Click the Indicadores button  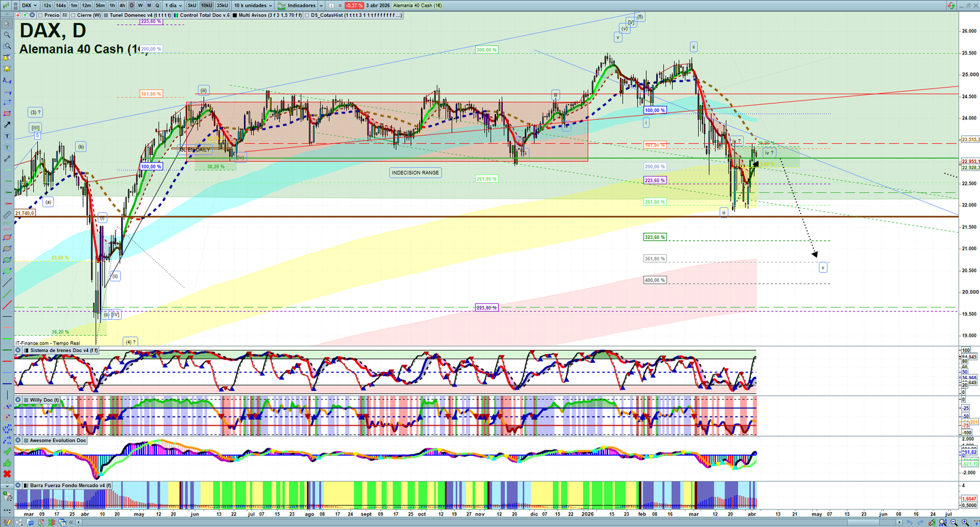[301, 6]
